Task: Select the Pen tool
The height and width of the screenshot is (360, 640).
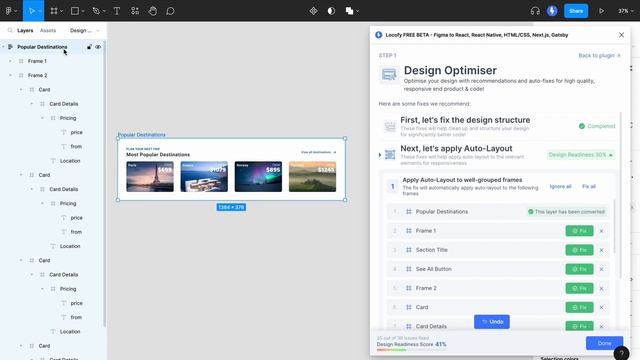Action: (96, 11)
